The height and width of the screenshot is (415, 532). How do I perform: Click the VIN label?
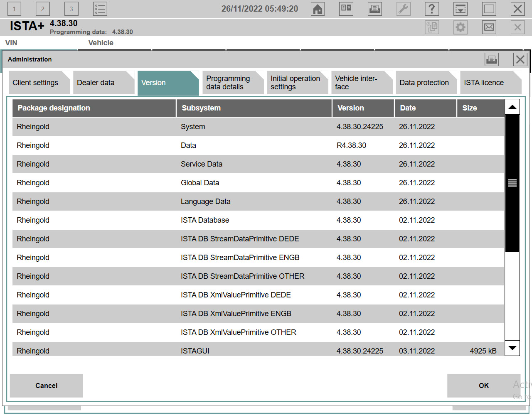pos(11,43)
